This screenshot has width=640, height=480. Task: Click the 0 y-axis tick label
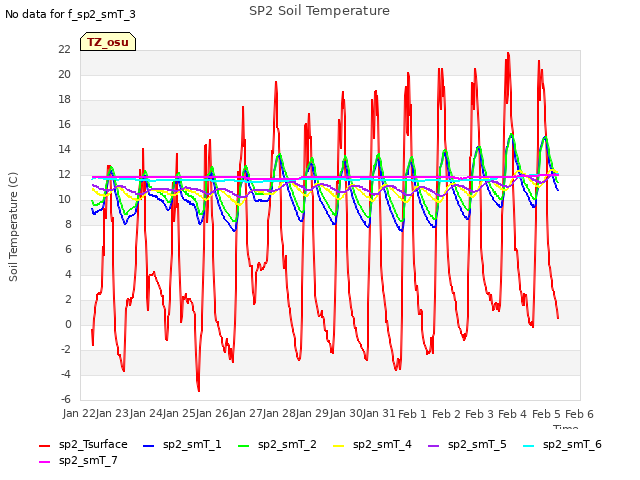pos(68,324)
